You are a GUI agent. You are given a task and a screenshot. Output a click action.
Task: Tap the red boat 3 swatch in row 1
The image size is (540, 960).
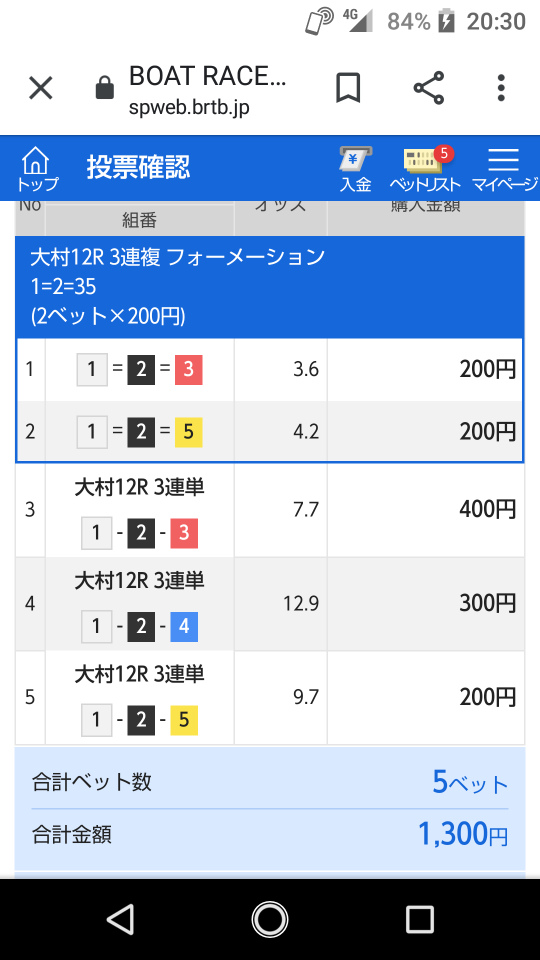tap(189, 369)
